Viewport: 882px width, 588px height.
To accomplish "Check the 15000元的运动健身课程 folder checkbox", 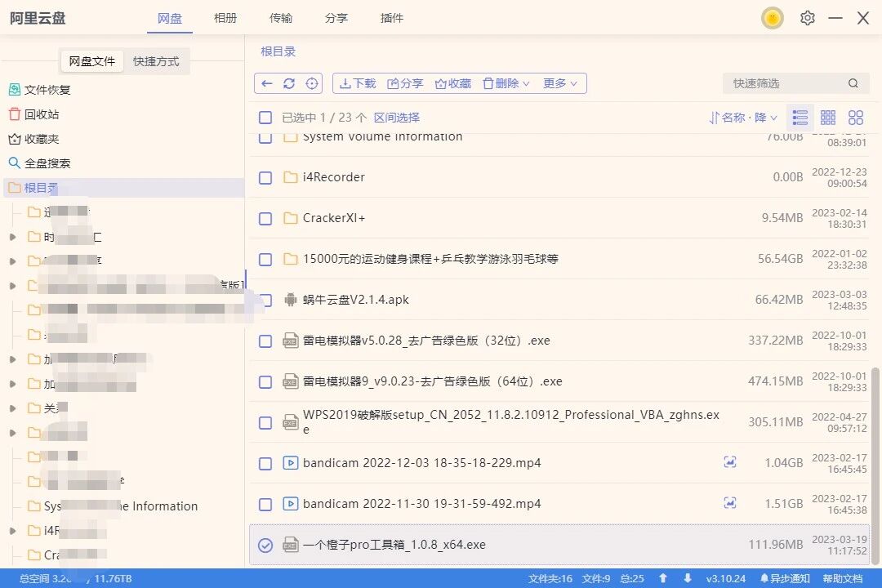I will 265,260.
